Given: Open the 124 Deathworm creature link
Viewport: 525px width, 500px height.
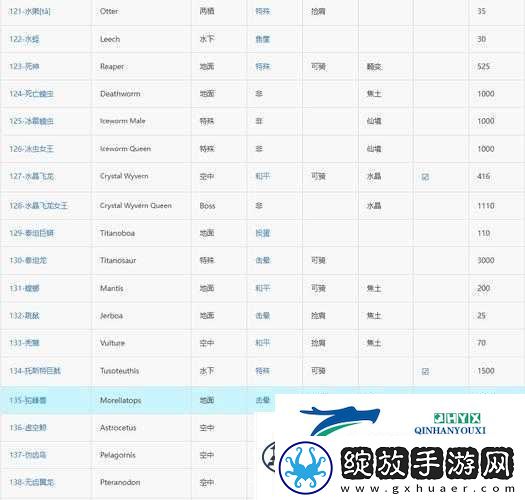Looking at the screenshot, I should tap(31, 94).
